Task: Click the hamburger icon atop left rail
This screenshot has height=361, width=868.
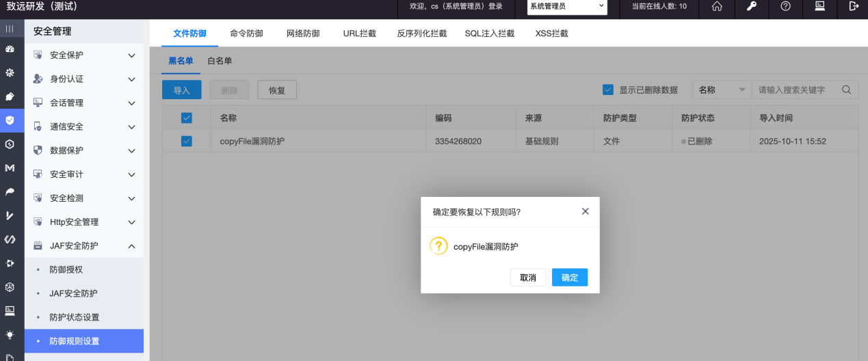Action: click(x=10, y=29)
